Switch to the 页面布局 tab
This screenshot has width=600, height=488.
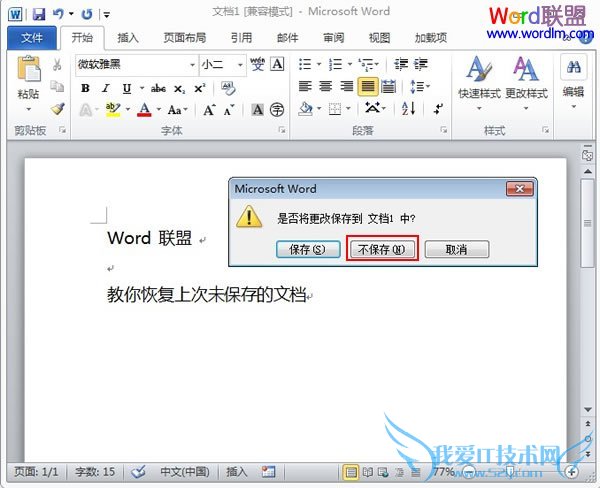click(x=185, y=38)
